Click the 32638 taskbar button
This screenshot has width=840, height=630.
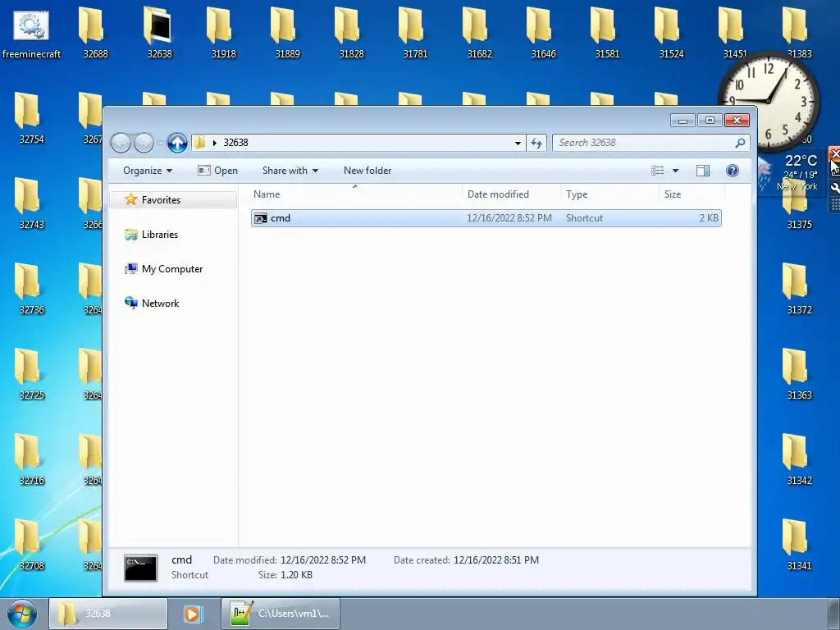click(108, 614)
